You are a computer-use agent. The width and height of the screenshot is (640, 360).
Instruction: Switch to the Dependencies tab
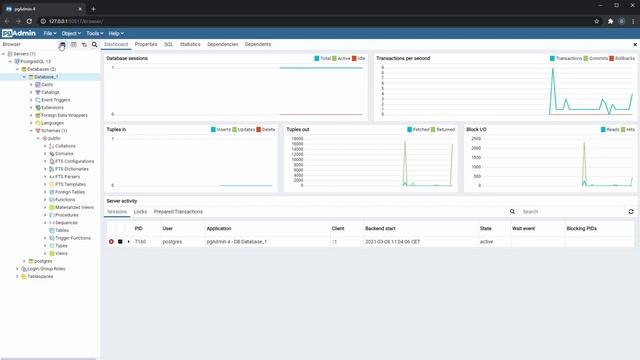[x=222, y=44]
